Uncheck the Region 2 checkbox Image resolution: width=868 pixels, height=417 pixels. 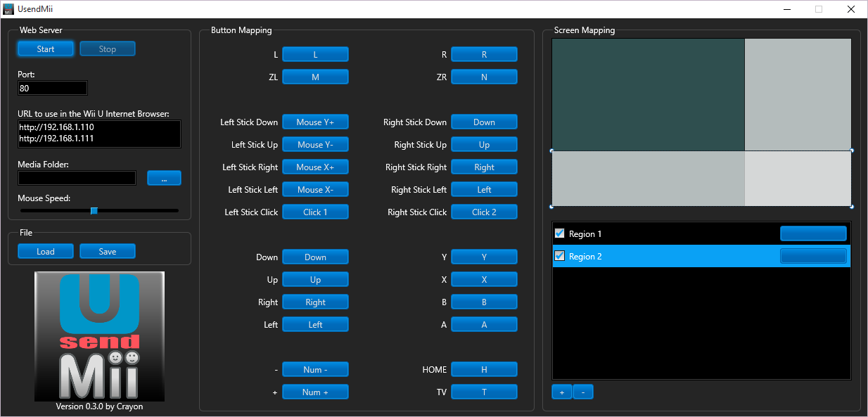tap(560, 256)
